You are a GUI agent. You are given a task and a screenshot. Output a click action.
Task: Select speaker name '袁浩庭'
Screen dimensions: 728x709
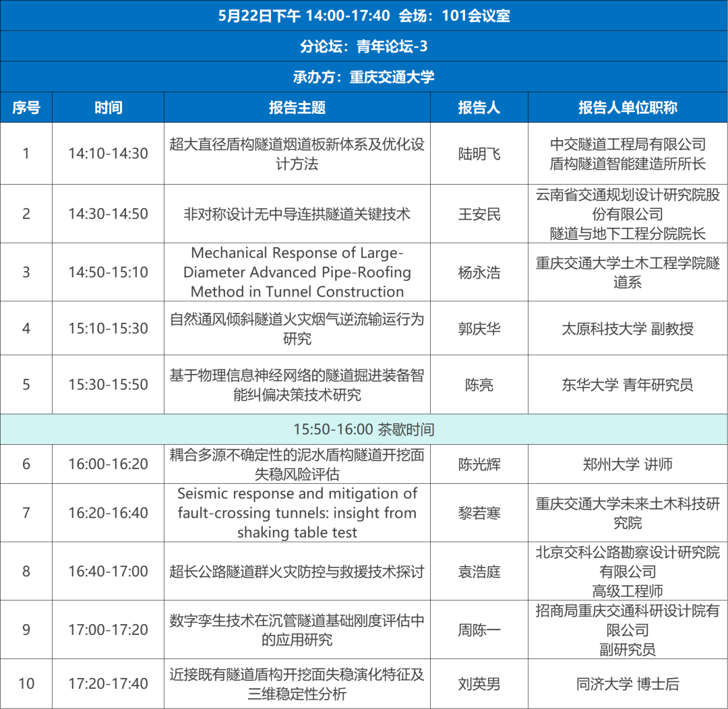tap(479, 572)
